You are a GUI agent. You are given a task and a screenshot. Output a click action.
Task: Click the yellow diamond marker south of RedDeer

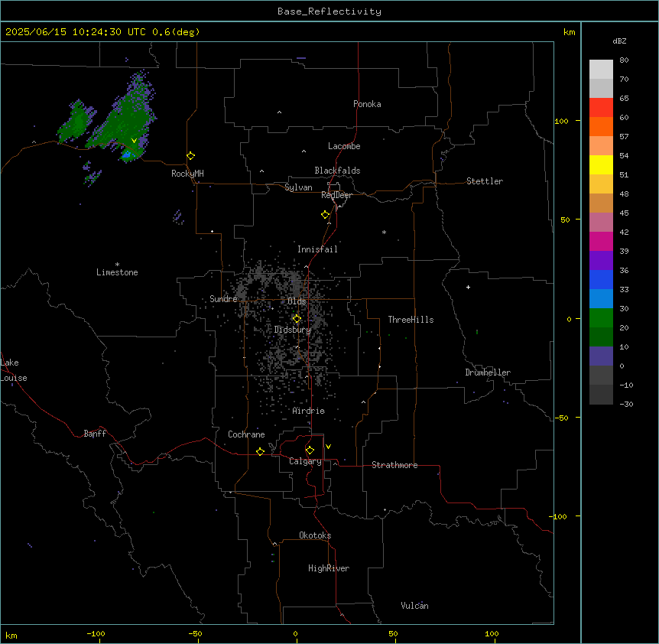pos(326,215)
